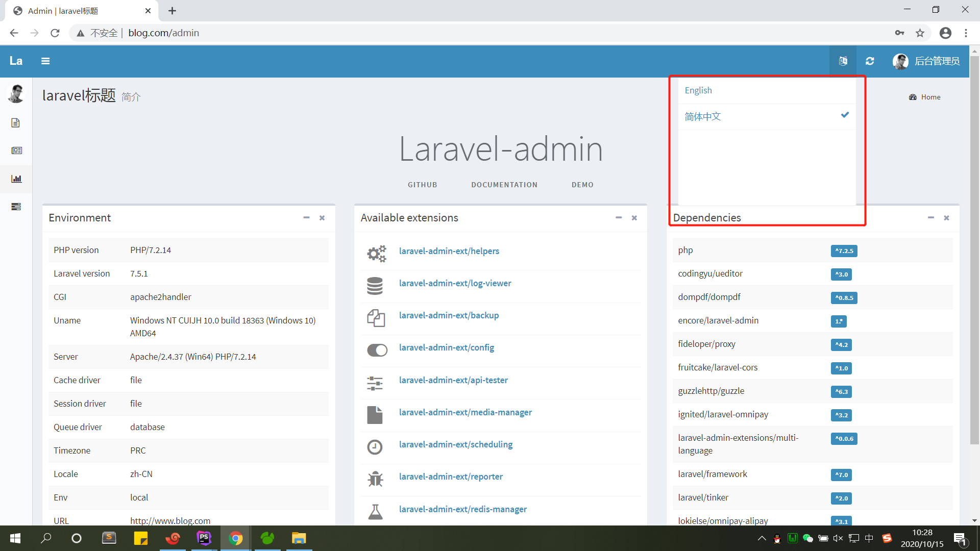The height and width of the screenshot is (551, 980).
Task: Click the PHP/7.2.14 version value
Action: pos(151,250)
